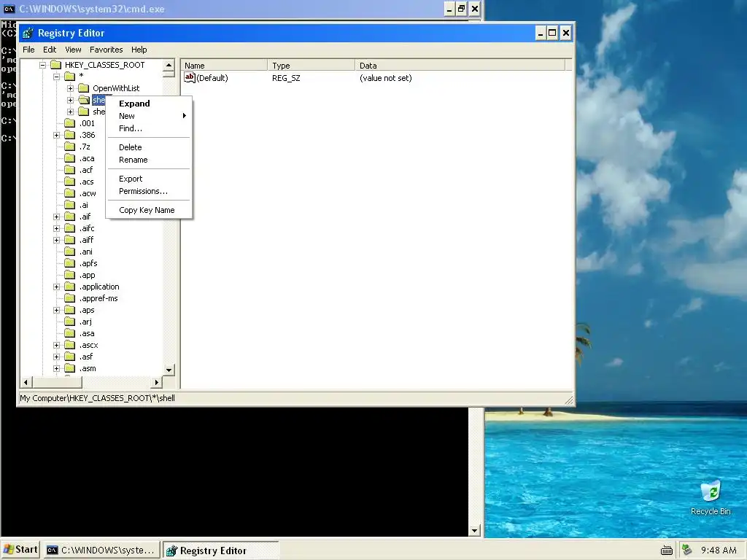The image size is (747, 560).
Task: Click the .apfs folder icon
Action: coord(70,263)
